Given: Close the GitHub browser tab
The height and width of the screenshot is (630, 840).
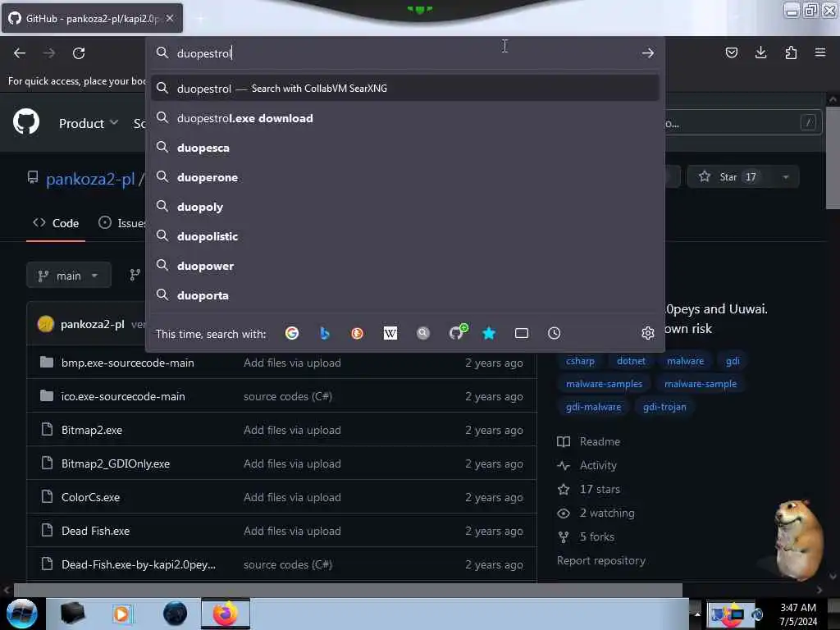Looking at the screenshot, I should coord(169,18).
